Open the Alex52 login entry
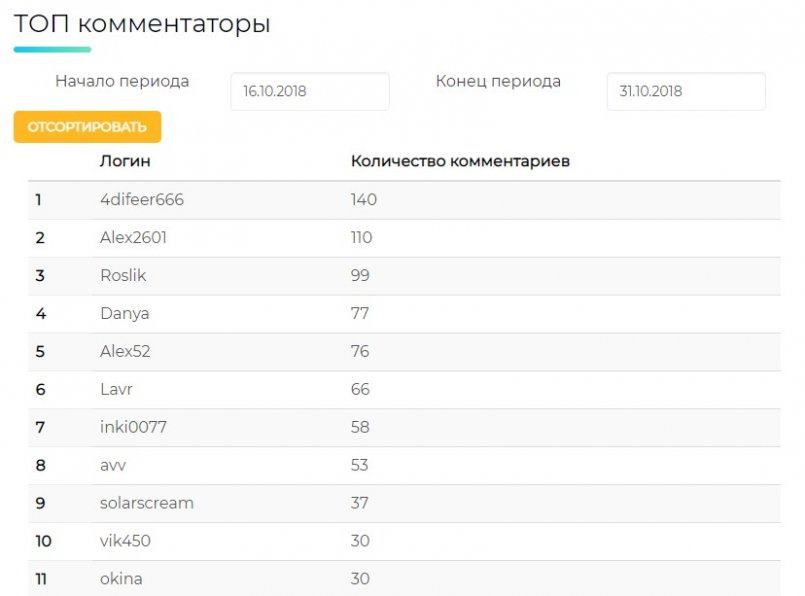This screenshot has width=805, height=596. pyautogui.click(x=125, y=352)
